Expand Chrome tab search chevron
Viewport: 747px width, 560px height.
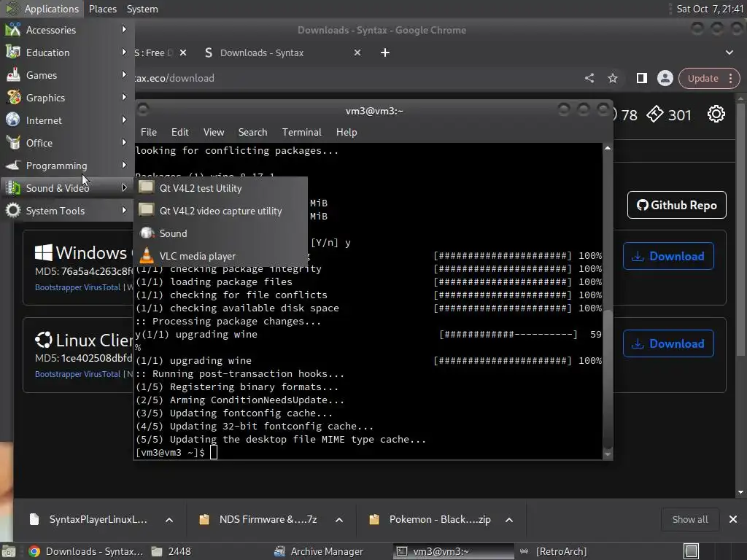coord(729,52)
